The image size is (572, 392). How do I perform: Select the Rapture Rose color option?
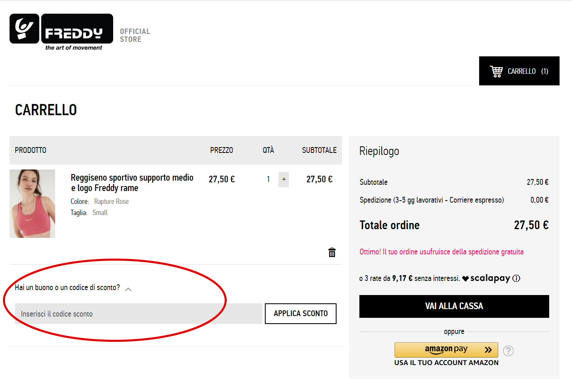pos(111,201)
